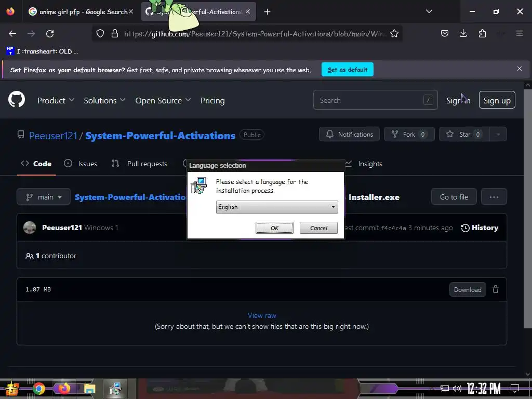
Task: Click the Sign up button
Action: [x=497, y=100]
